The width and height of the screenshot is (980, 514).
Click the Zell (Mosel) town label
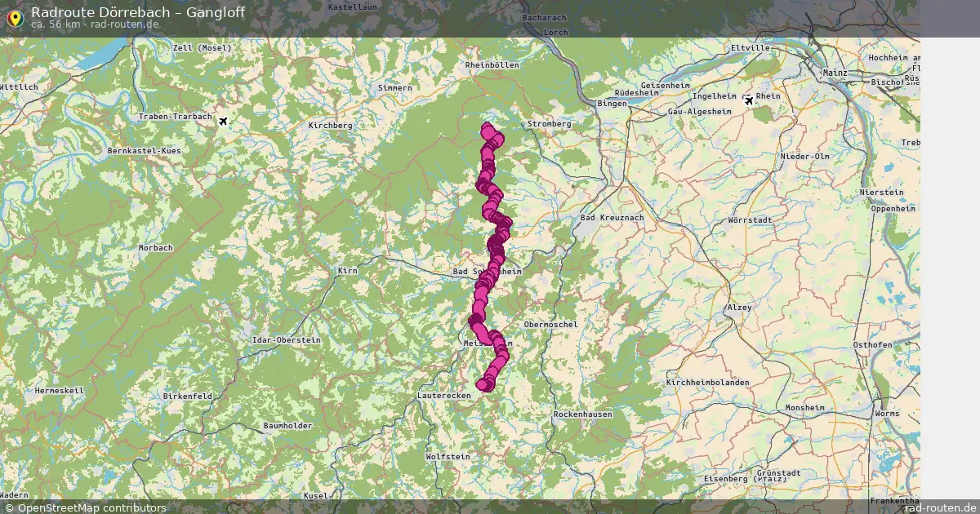203,48
